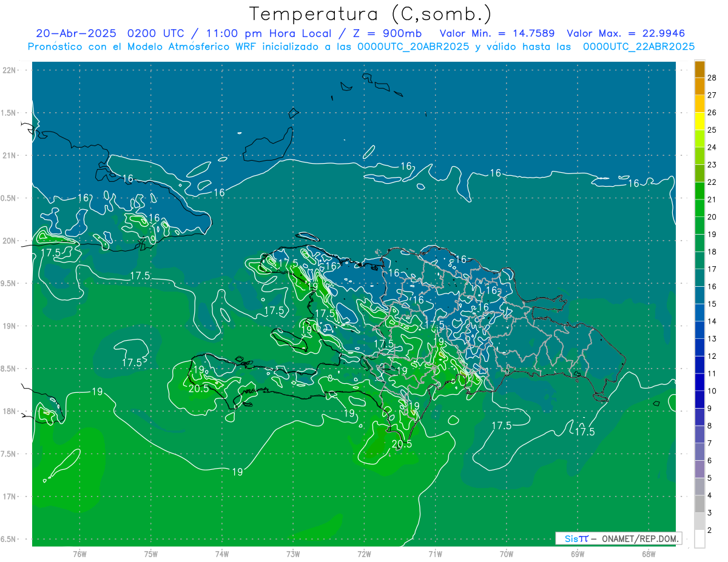Click legend color band between 23 and 24
The width and height of the screenshot is (728, 562).
coord(699,155)
